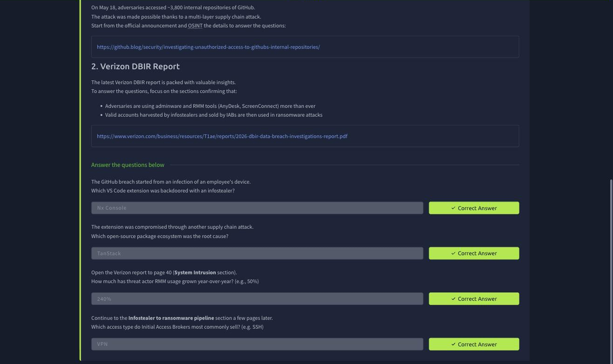Click the VPN answer field
The height and width of the screenshot is (364, 613).
(257, 344)
